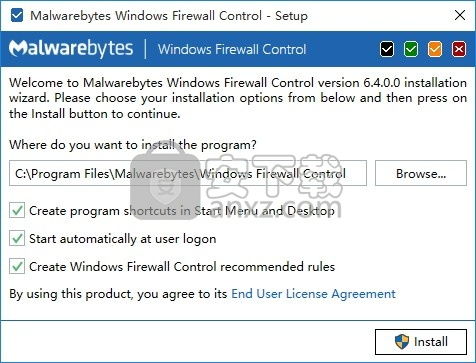This screenshot has width=476, height=363.
Task: Click the 'Where do you want to install' label
Action: pyautogui.click(x=133, y=145)
